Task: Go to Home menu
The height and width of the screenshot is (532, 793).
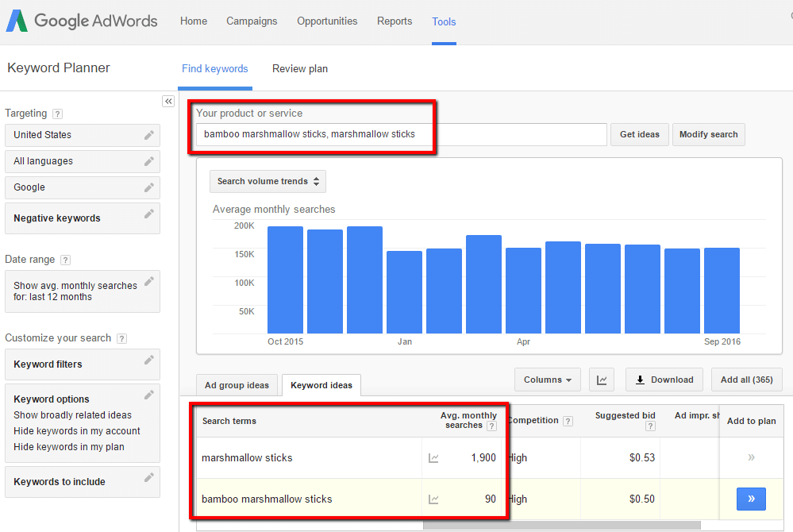Action: pyautogui.click(x=194, y=21)
